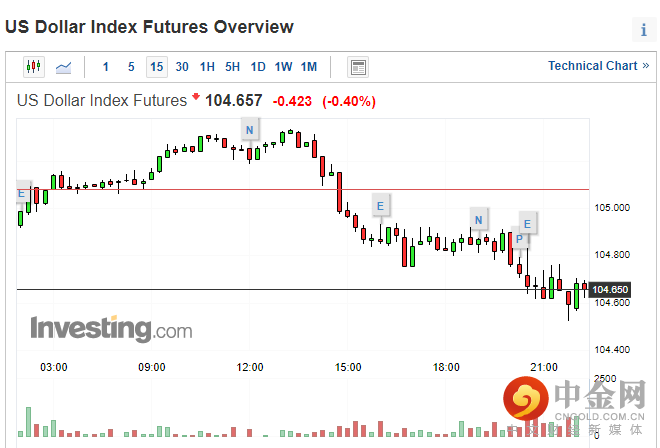Click the N news marker near 12:00
Image resolution: width=660 pixels, height=448 pixels.
[249, 131]
